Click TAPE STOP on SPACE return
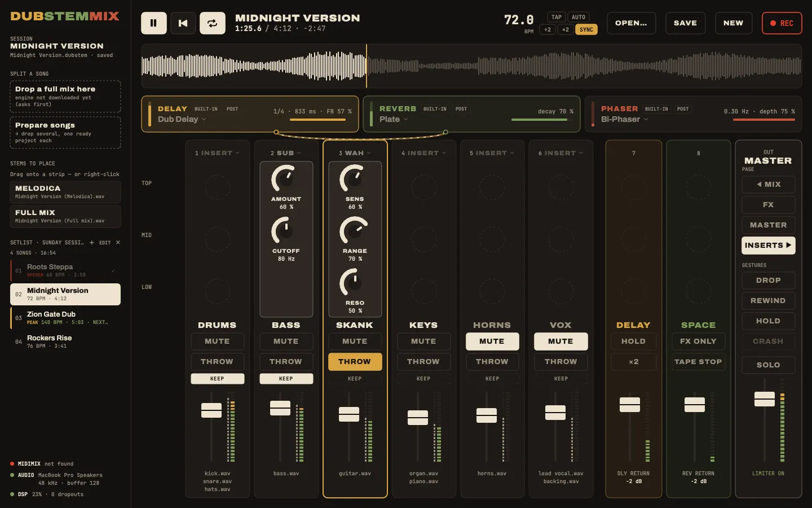812x508 pixels. tap(698, 362)
